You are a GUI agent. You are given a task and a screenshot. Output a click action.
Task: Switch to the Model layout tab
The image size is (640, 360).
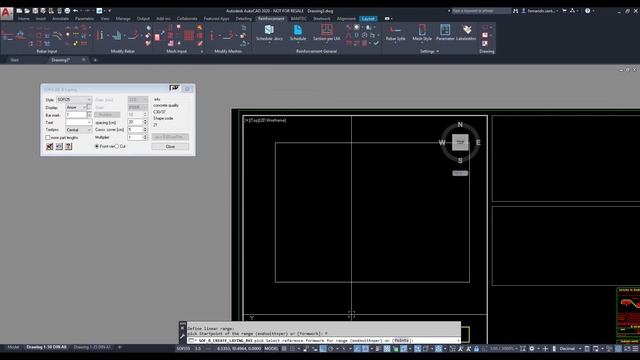click(13, 347)
